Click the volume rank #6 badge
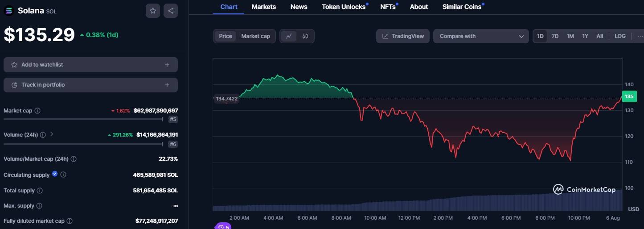 coord(173,144)
